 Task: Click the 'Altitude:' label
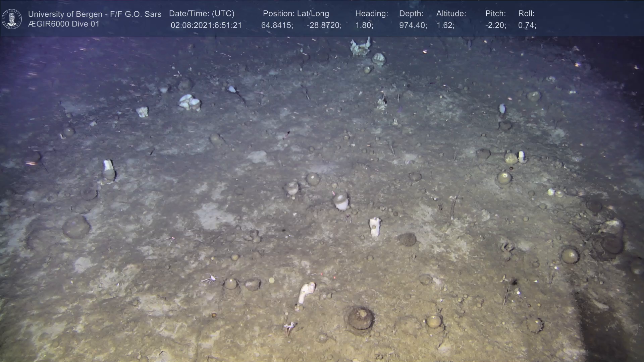click(451, 14)
